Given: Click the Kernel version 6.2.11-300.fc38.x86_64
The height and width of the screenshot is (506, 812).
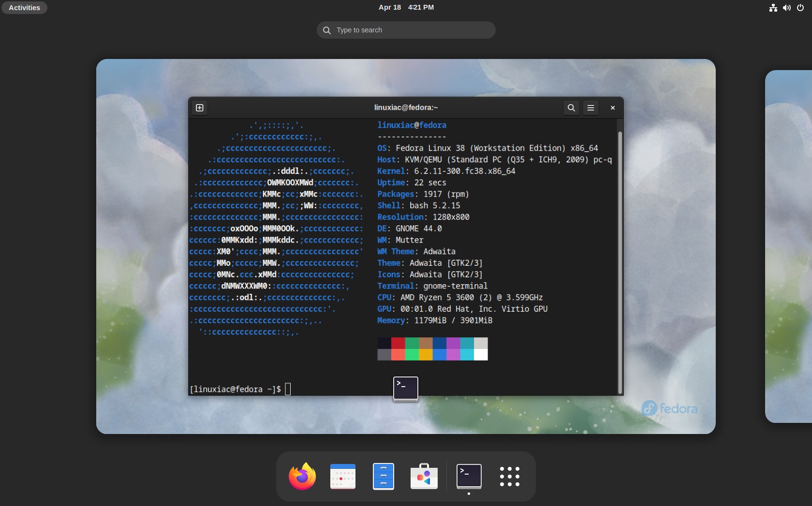Looking at the screenshot, I should 465,171.
